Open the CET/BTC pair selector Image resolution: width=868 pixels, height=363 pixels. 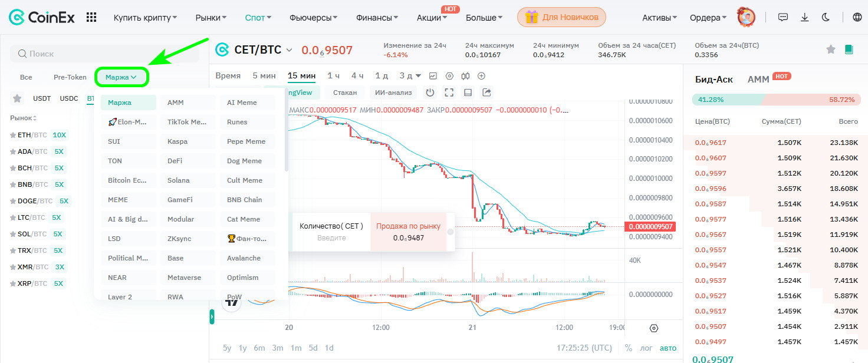263,50
